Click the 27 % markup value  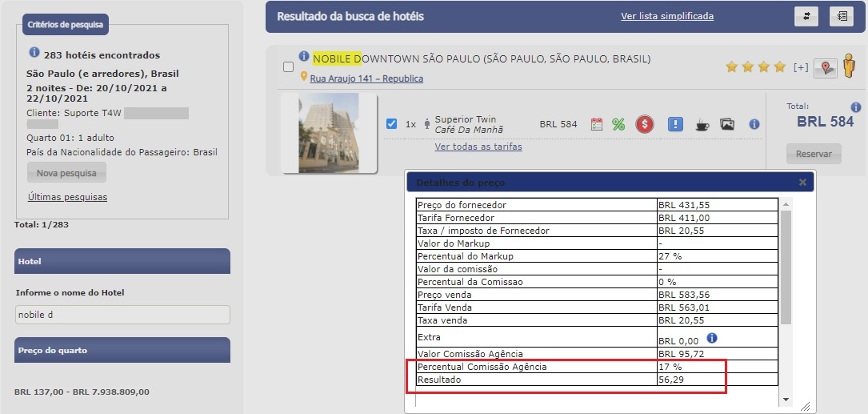[x=670, y=256]
